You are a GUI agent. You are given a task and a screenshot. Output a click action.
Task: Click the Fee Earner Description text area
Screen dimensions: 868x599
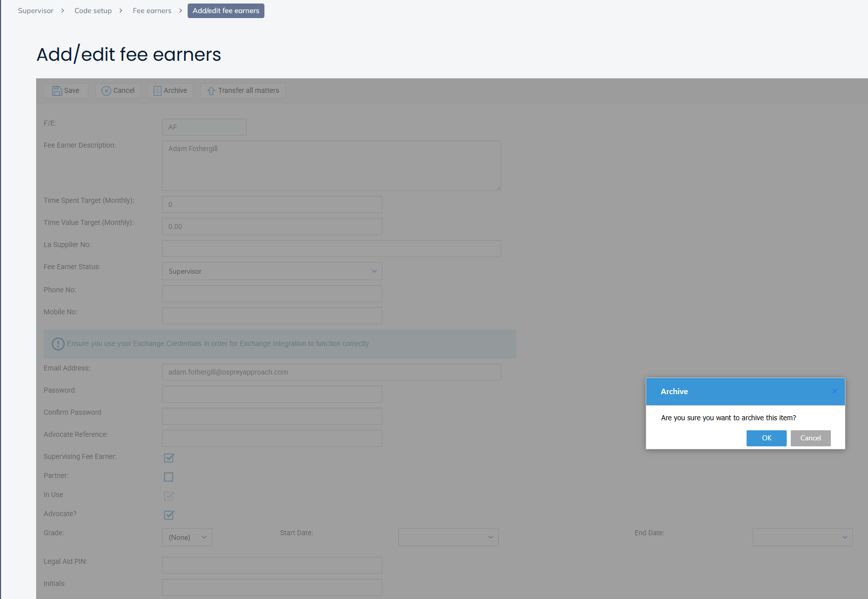coord(331,166)
